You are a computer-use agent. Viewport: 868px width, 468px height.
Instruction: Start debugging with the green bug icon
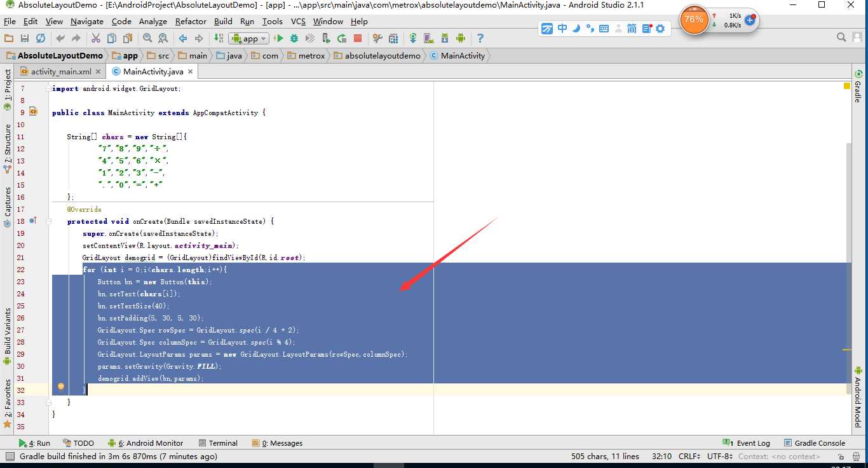coord(294,38)
